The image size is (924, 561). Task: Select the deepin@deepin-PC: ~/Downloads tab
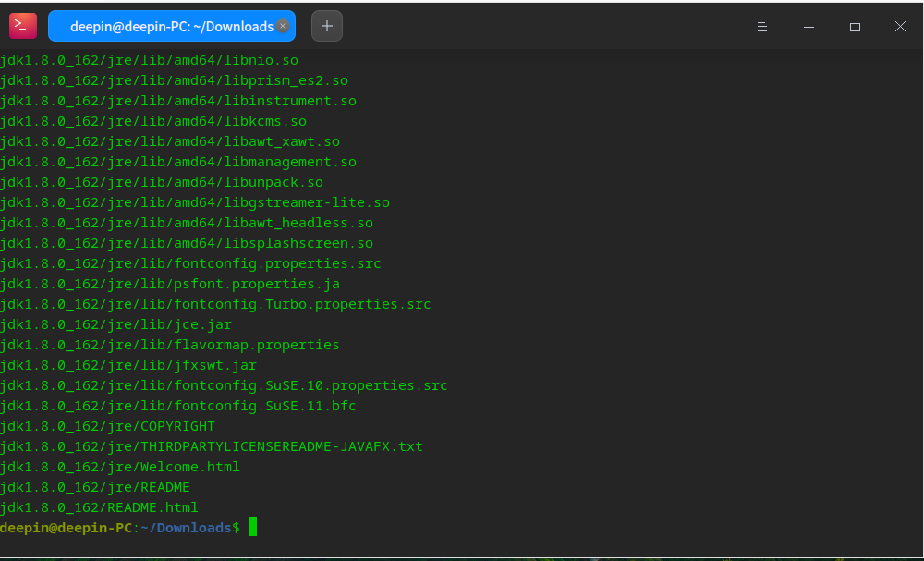[x=171, y=26]
